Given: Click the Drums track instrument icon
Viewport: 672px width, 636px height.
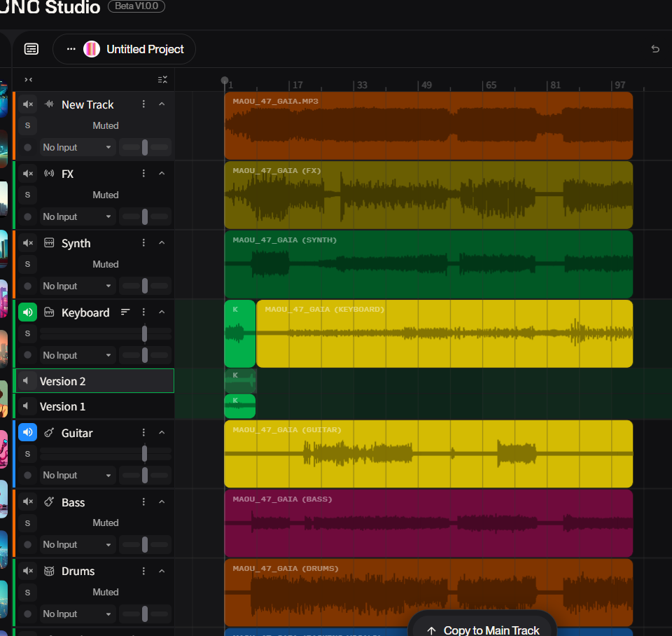Looking at the screenshot, I should (49, 572).
